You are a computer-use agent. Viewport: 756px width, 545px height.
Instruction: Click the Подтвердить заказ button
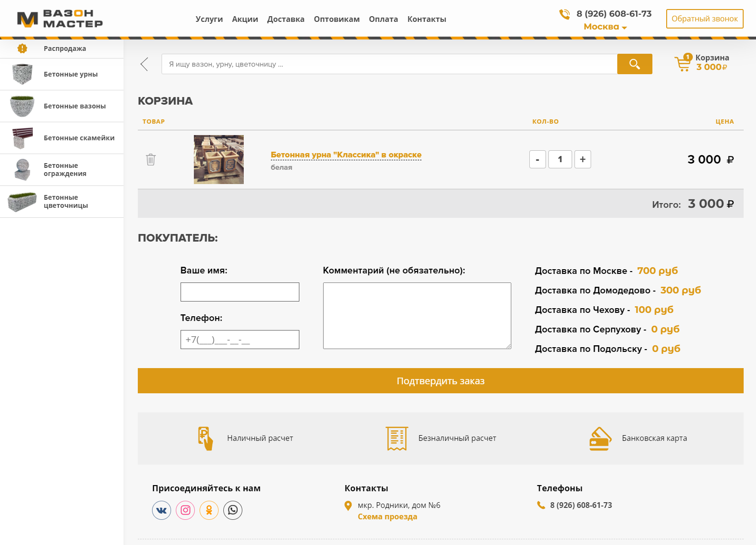point(440,380)
